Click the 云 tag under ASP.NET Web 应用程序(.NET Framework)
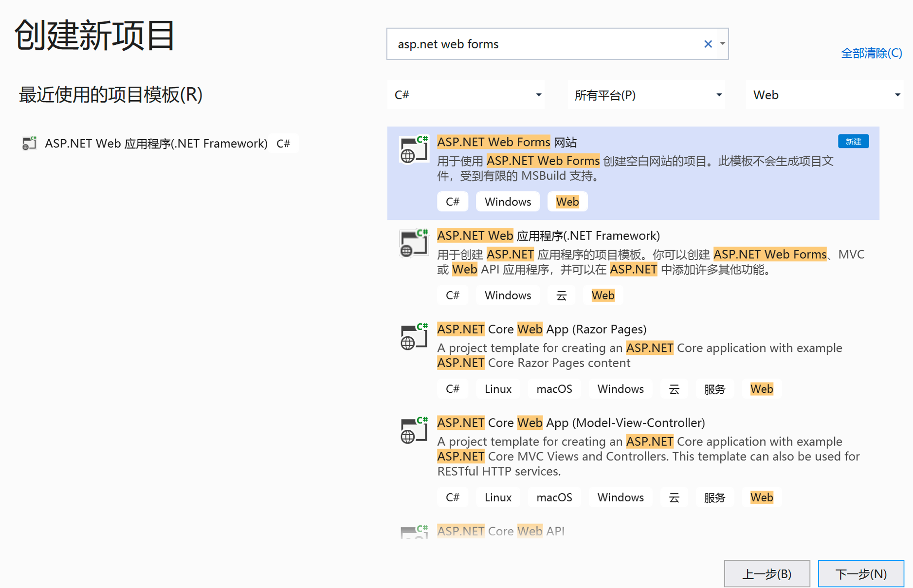 coord(561,295)
